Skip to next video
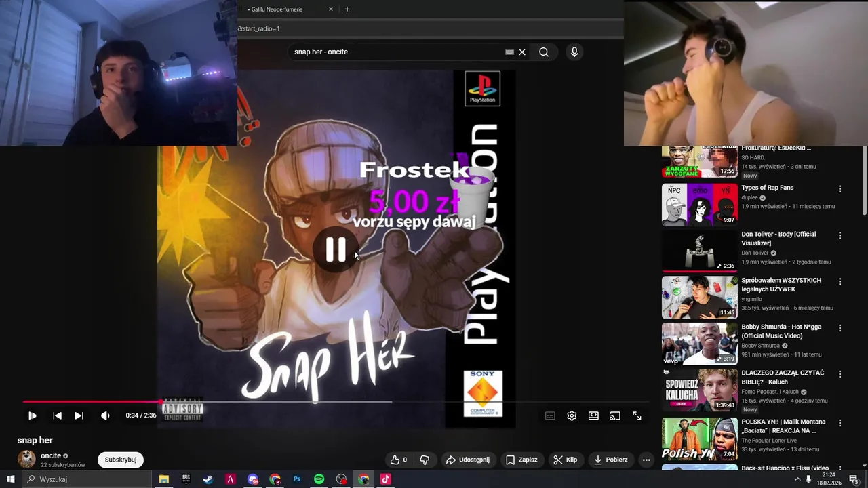Screen dimensions: 868x488 (x=79, y=415)
